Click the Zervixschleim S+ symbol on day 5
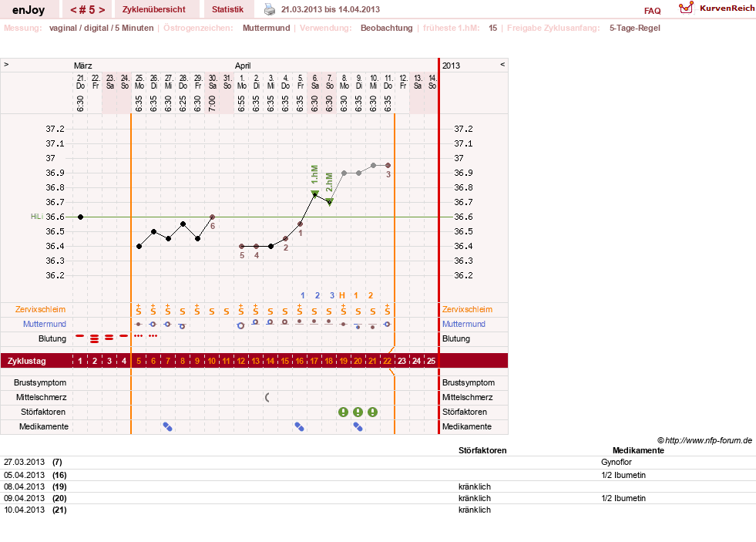 point(139,310)
